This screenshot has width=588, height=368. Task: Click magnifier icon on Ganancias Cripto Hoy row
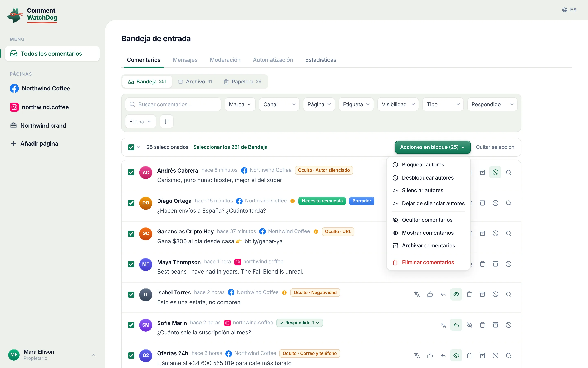click(x=508, y=233)
